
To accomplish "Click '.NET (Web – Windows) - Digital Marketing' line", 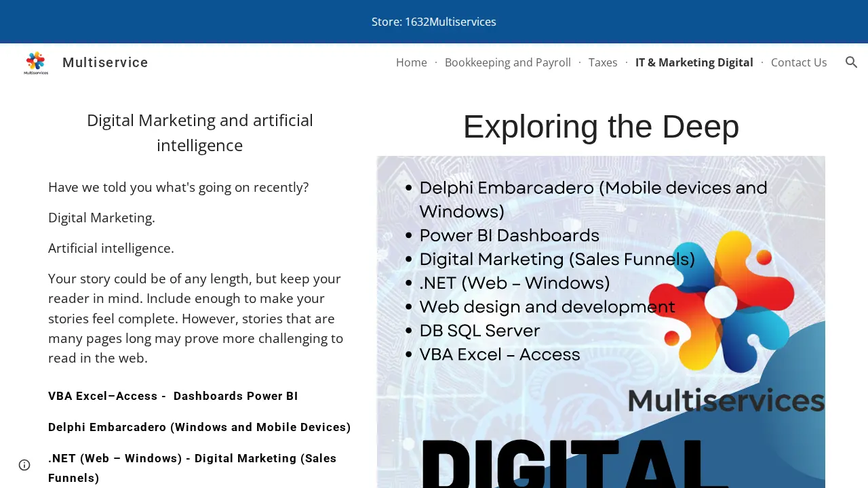I will pos(193,468).
